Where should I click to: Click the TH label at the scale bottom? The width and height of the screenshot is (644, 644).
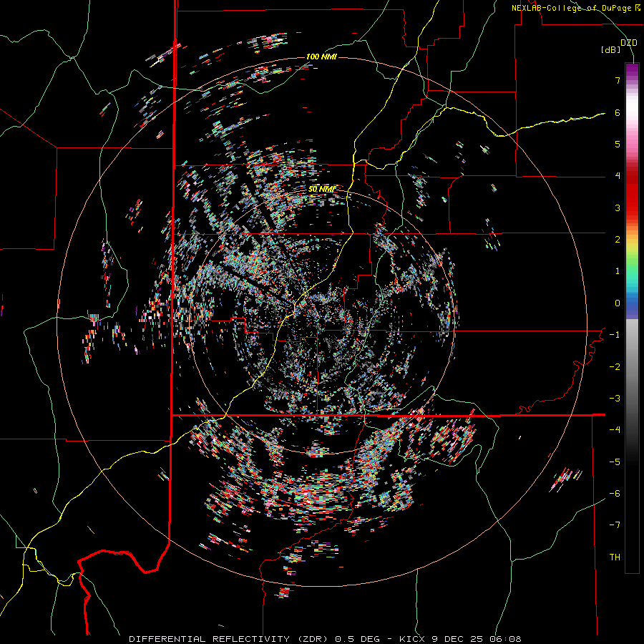615,557
